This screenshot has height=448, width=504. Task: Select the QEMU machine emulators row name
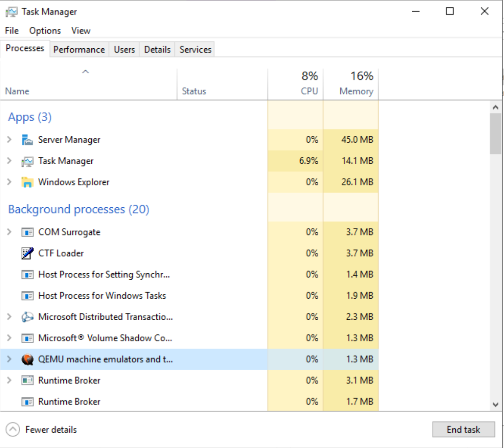[106, 359]
